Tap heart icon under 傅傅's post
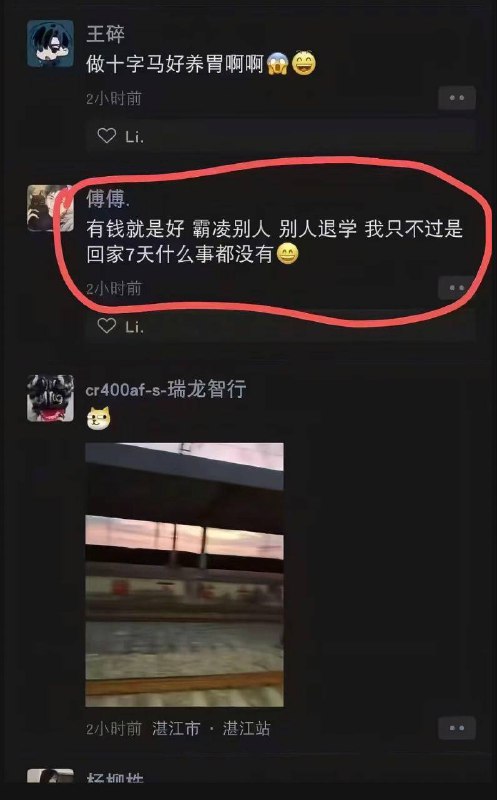Screen dimensions: 497x800 click(107, 326)
